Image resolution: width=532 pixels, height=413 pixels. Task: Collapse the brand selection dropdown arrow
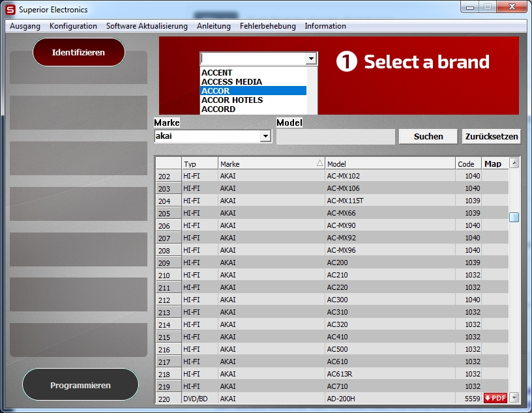coord(312,59)
